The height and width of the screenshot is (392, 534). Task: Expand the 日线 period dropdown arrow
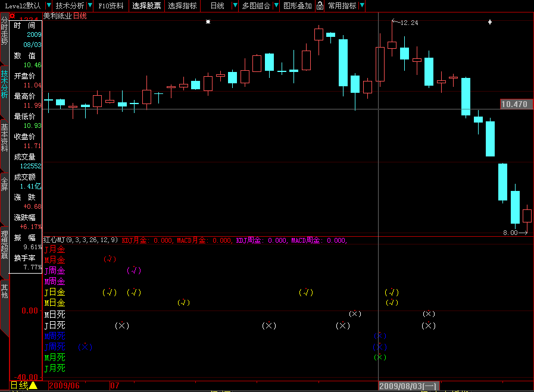235,5
